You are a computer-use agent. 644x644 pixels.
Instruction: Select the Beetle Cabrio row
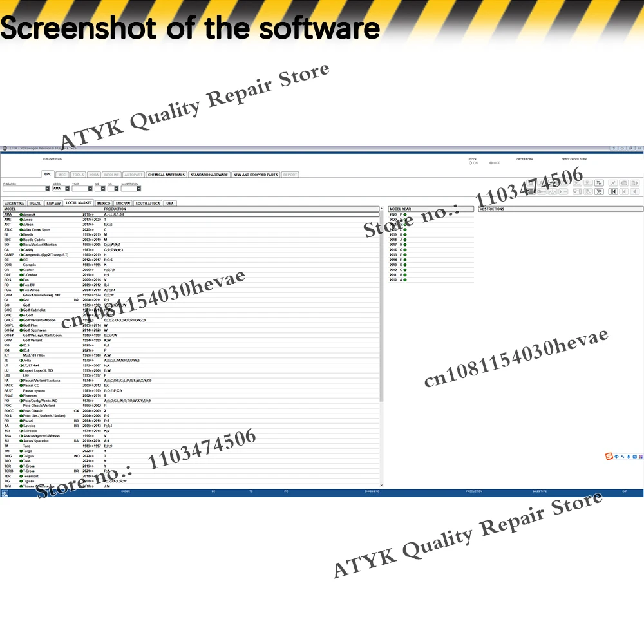click(x=191, y=240)
